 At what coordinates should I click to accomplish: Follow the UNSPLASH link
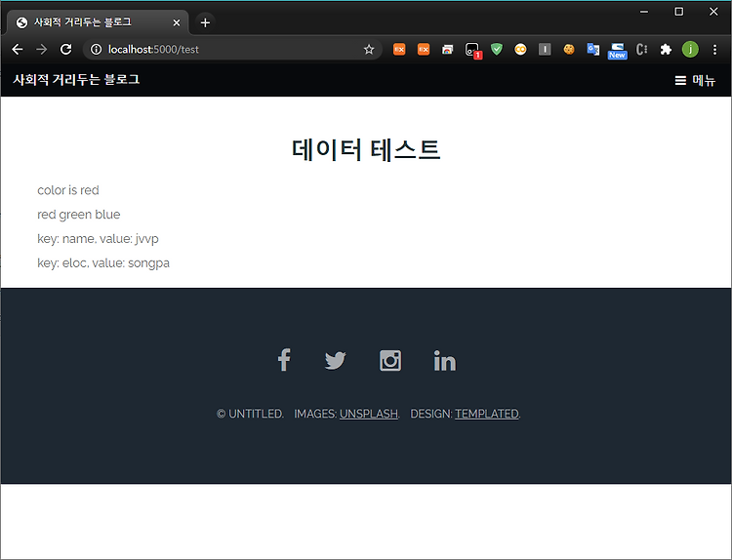[369, 414]
